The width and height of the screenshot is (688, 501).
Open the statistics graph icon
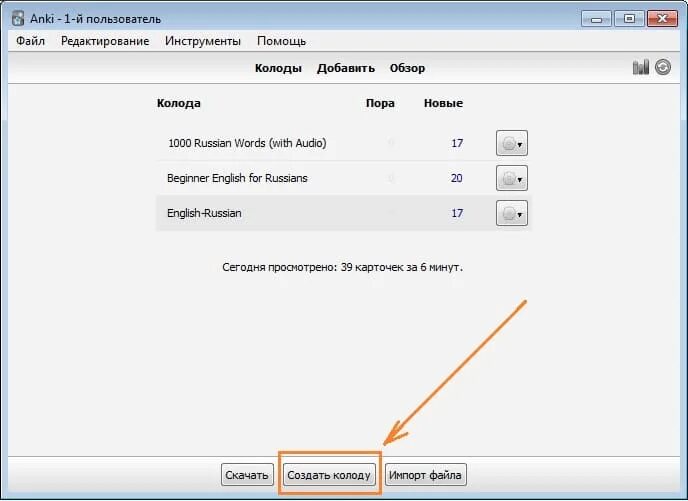tap(641, 67)
